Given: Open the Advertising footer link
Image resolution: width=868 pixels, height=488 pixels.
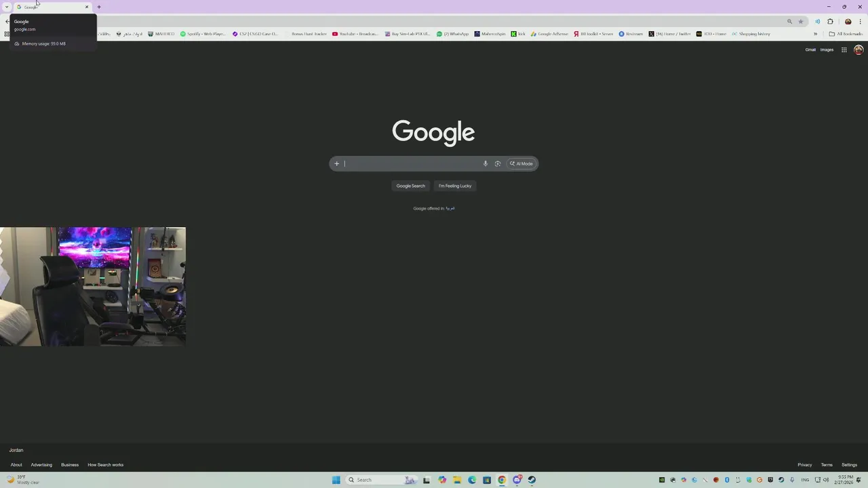Looking at the screenshot, I should pos(41,465).
